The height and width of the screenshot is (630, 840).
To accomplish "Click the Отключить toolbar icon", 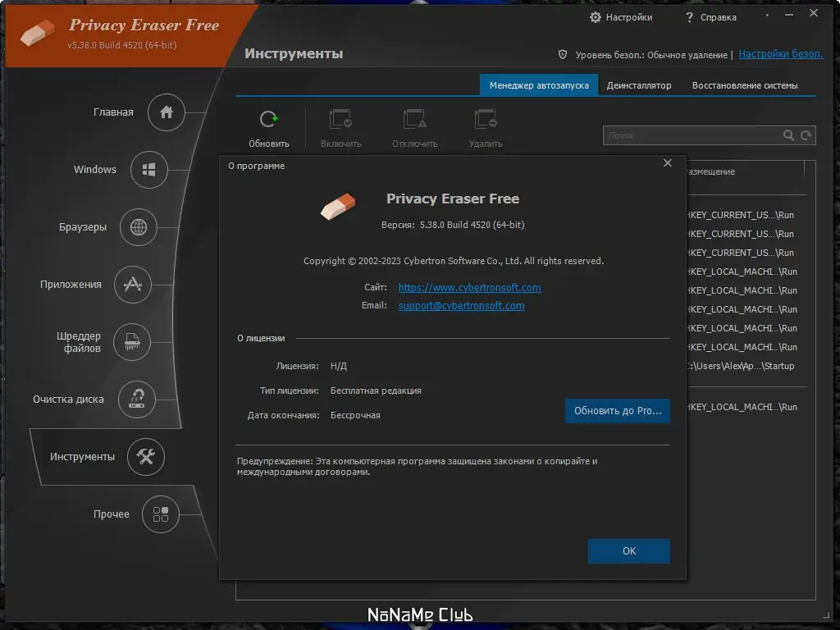I will [x=414, y=119].
